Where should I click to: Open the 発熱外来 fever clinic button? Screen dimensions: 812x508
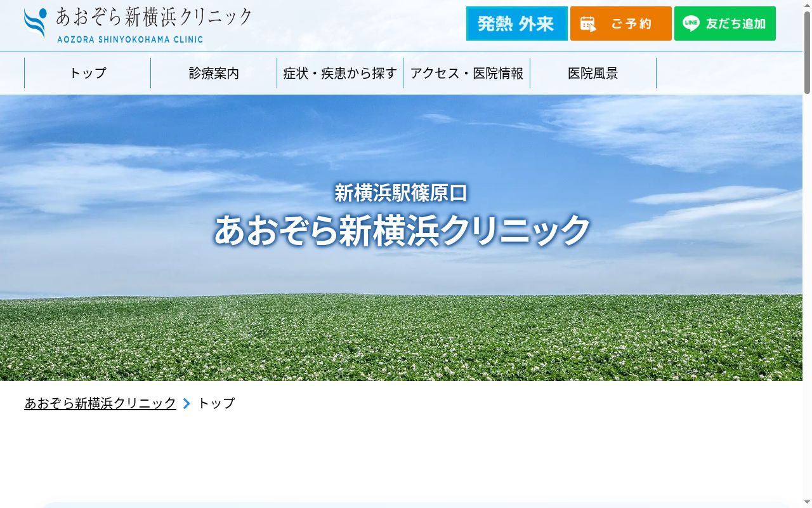pos(517,23)
